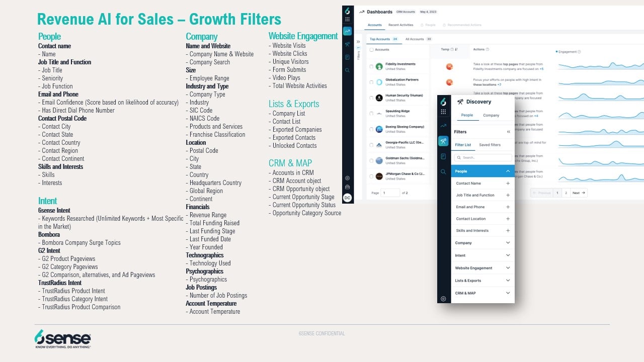Check the Georgia-Pacific LLC row checkbox
Screen dimensions: 644x362
click(x=371, y=145)
